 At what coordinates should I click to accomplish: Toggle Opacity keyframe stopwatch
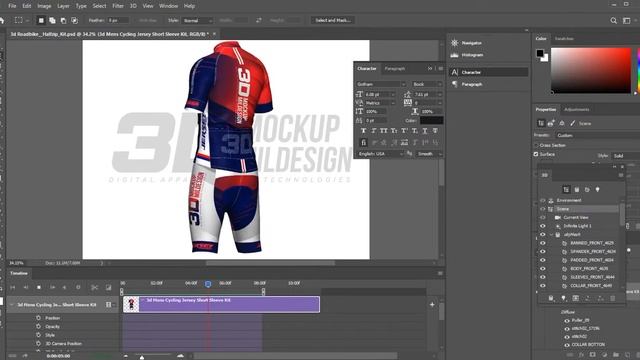tap(38, 327)
